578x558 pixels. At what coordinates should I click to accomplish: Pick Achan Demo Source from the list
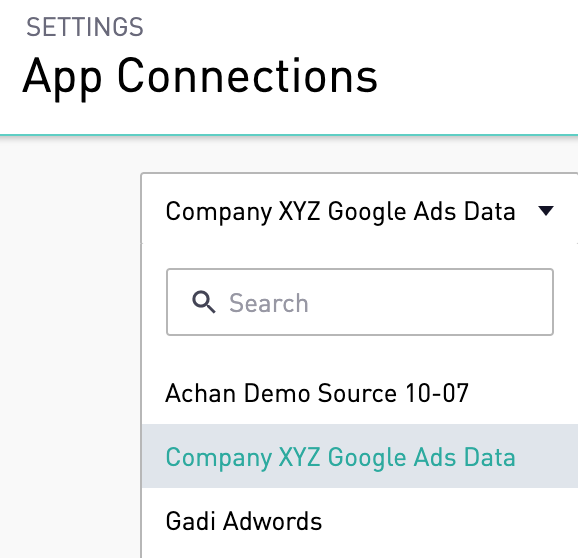[360, 393]
